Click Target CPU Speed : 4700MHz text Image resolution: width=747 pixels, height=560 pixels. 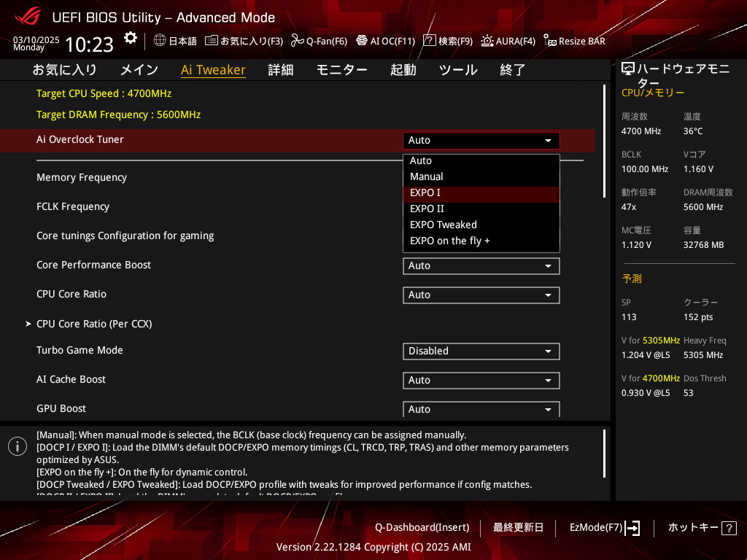point(104,94)
